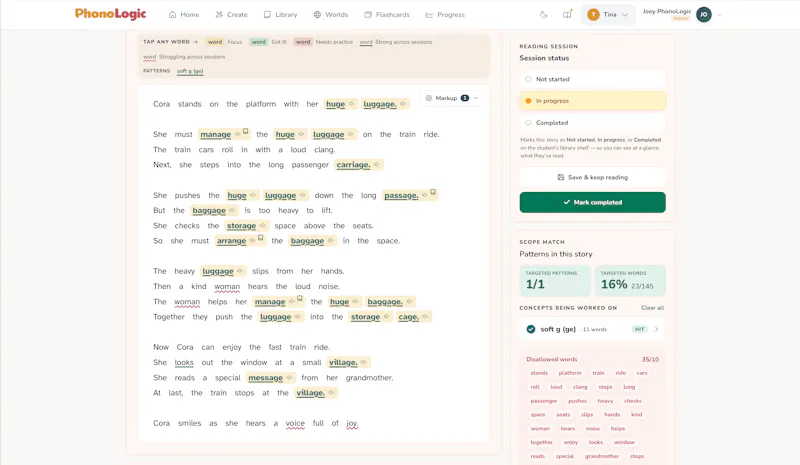Click disallowed word 'window' chip

pyautogui.click(x=624, y=443)
